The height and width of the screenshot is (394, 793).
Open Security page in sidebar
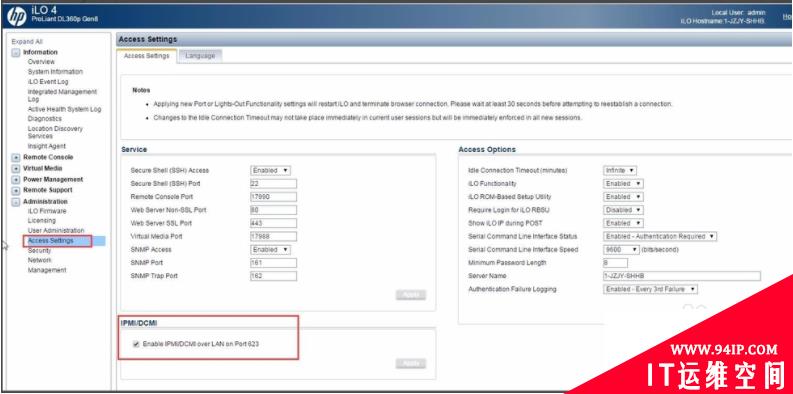pyautogui.click(x=39, y=250)
